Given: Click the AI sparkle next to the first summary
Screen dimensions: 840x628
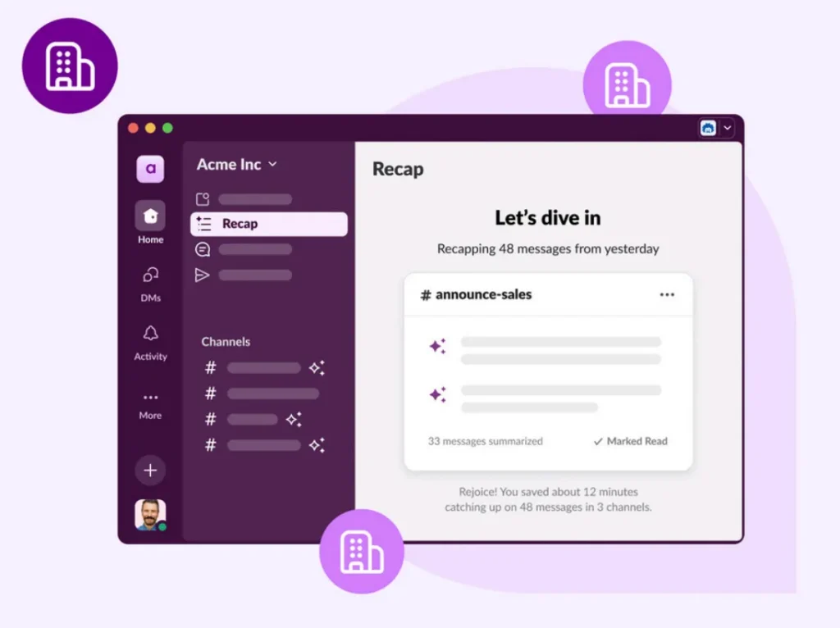Looking at the screenshot, I should [437, 346].
